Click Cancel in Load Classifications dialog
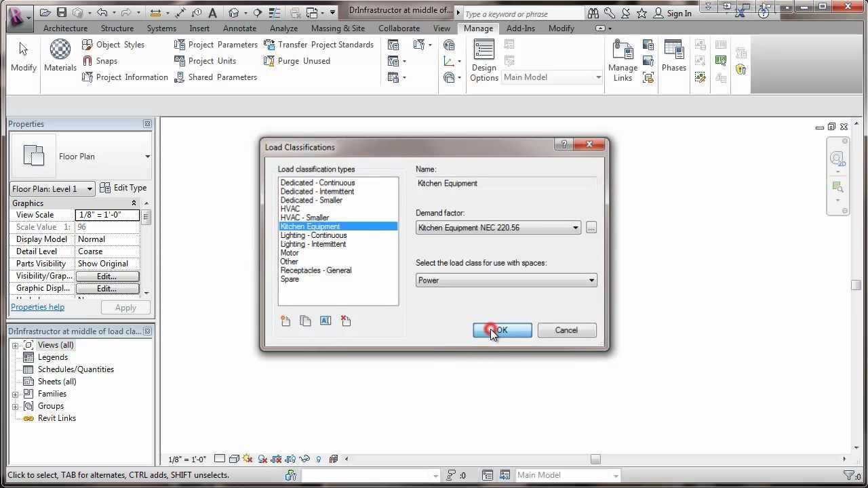Screen dimensions: 868x488 [566, 331]
